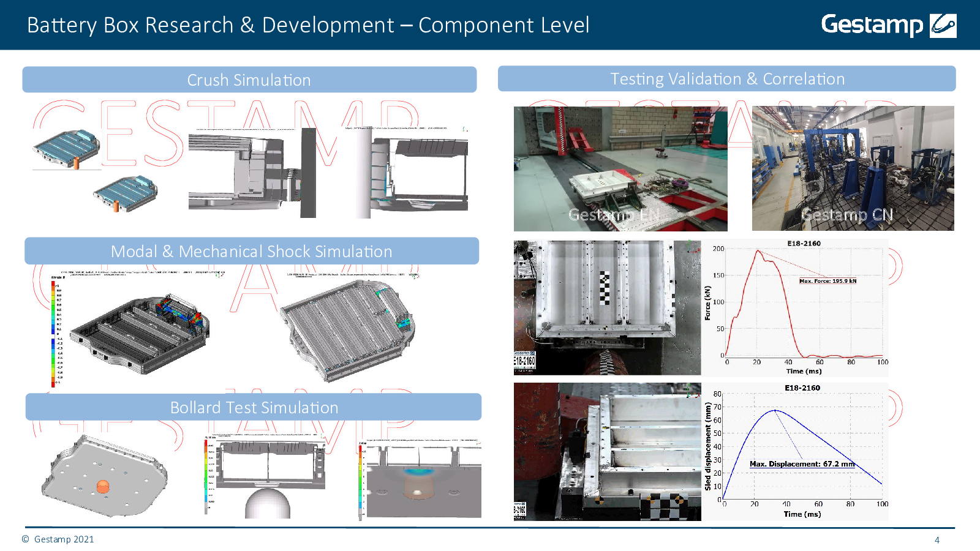The image size is (980, 551).
Task: Open the top-view crush test photo E18-2160
Action: pyautogui.click(x=607, y=307)
